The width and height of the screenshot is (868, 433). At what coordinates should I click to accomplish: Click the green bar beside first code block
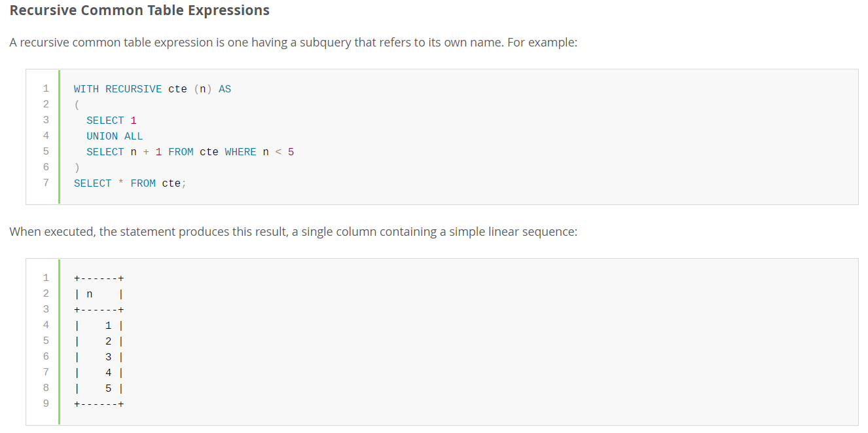pyautogui.click(x=59, y=136)
